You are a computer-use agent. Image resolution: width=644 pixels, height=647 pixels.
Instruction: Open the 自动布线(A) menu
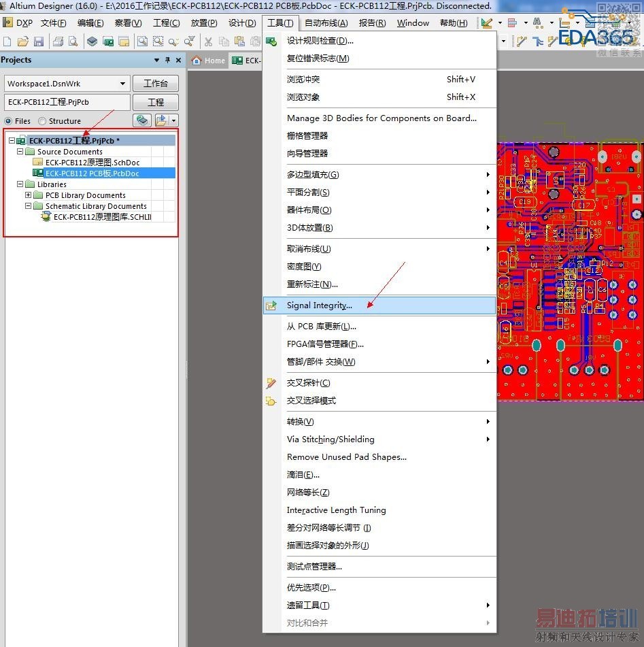click(x=326, y=23)
